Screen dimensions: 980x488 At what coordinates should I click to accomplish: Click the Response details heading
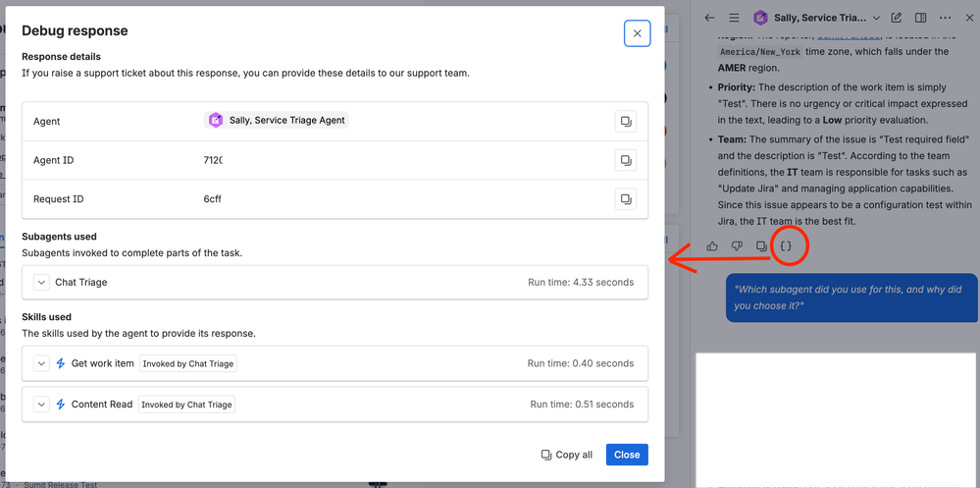pyautogui.click(x=61, y=56)
